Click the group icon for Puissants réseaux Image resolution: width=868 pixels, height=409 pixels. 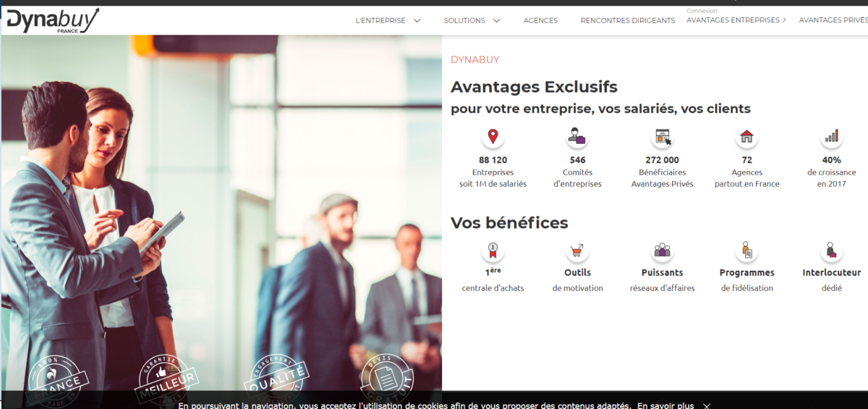(x=662, y=251)
